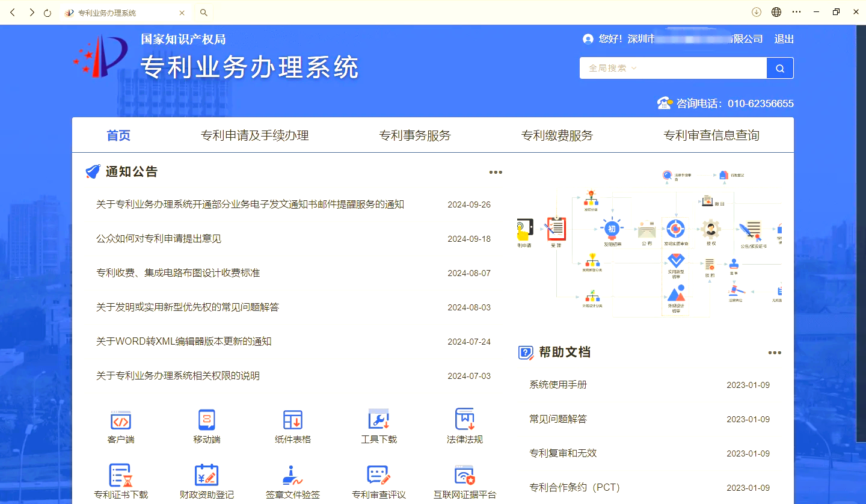Open 专利合作条约（PCT） help document
This screenshot has height=504, width=866.
574,488
